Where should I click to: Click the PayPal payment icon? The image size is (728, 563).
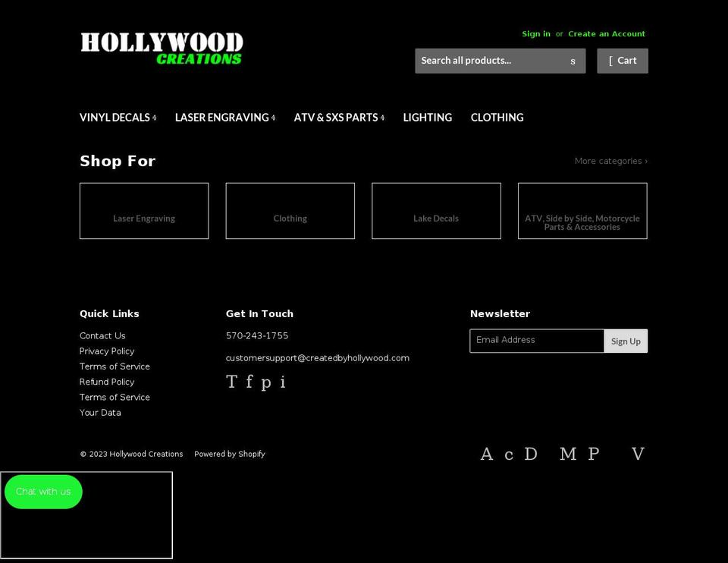coord(593,454)
